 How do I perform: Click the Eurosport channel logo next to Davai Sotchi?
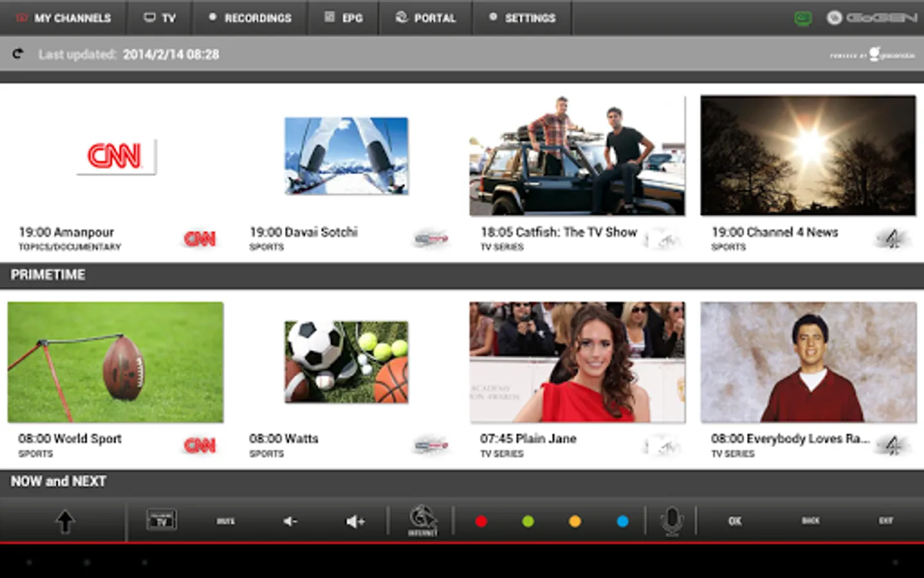coord(431,239)
